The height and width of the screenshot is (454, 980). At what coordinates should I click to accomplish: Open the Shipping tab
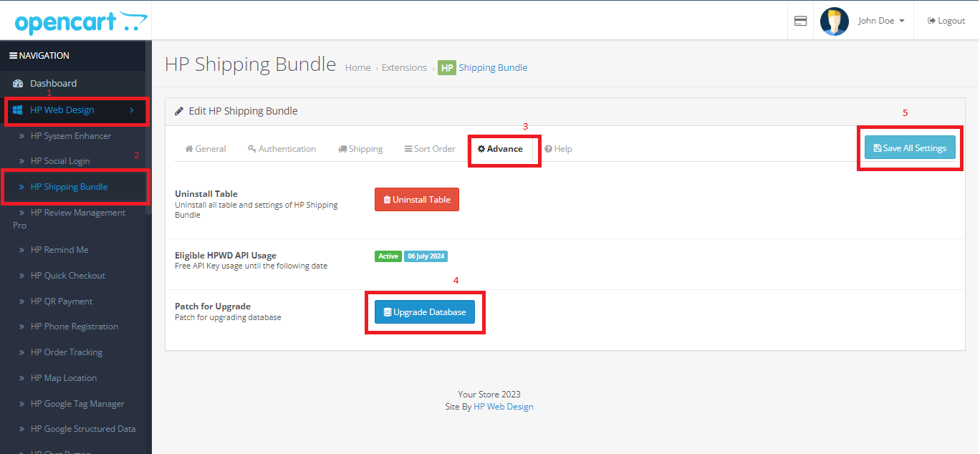click(360, 149)
